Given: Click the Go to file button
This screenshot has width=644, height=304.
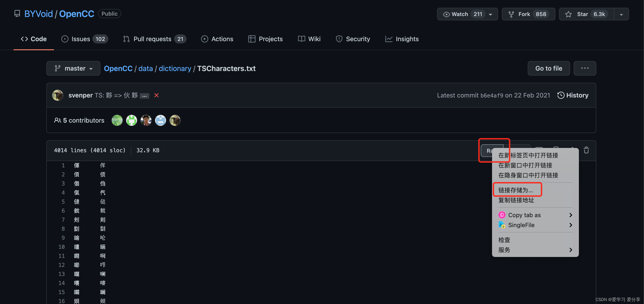Looking at the screenshot, I should [x=549, y=68].
